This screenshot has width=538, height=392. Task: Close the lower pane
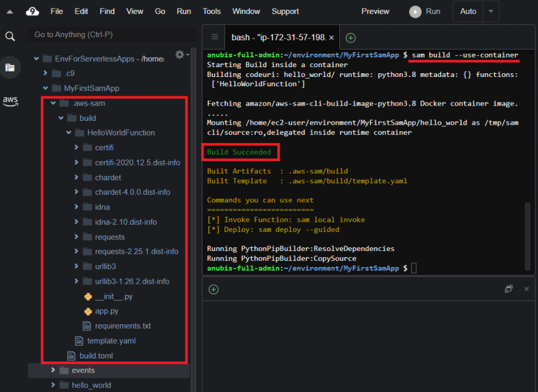pyautogui.click(x=526, y=289)
